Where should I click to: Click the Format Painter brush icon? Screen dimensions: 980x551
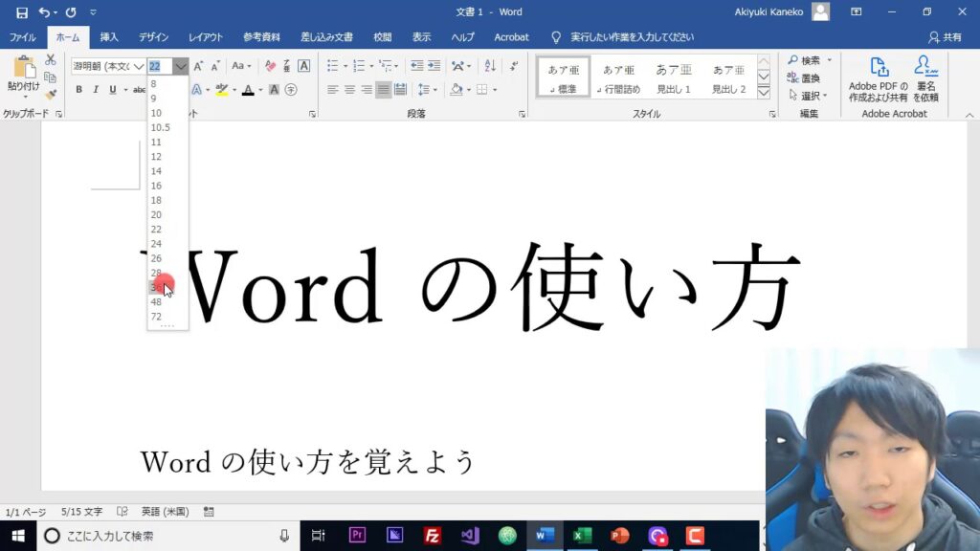tap(51, 95)
